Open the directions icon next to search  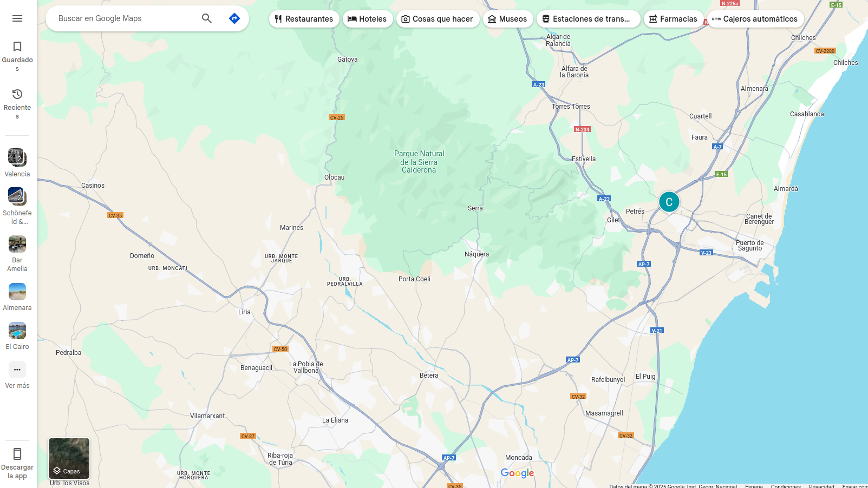pos(234,18)
